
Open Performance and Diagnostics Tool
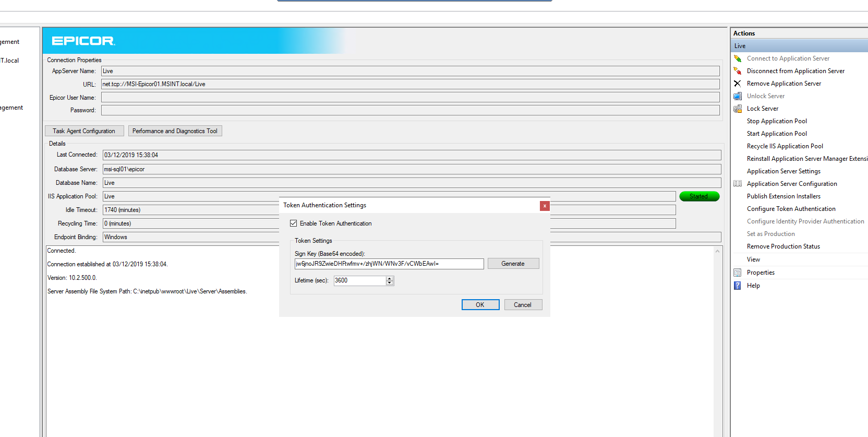pyautogui.click(x=175, y=131)
